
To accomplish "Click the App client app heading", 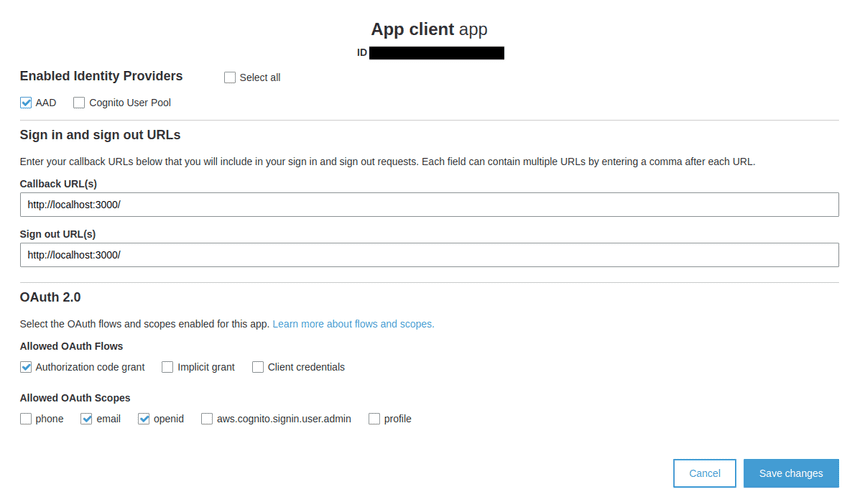I will (429, 29).
